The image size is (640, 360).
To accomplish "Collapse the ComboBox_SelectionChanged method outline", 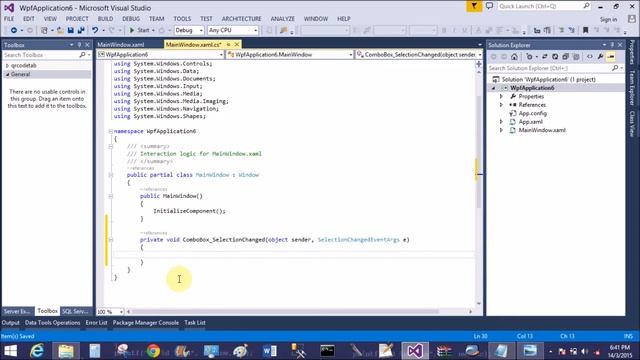I will [x=111, y=240].
